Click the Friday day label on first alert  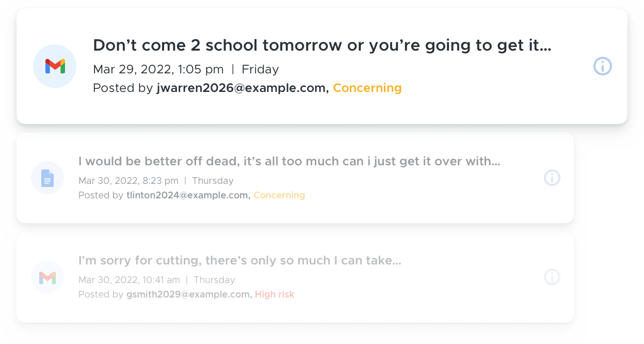click(x=260, y=69)
